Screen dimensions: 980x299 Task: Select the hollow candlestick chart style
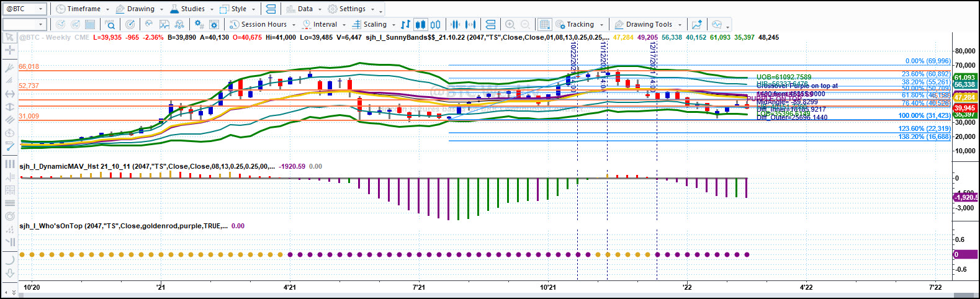[x=435, y=24]
